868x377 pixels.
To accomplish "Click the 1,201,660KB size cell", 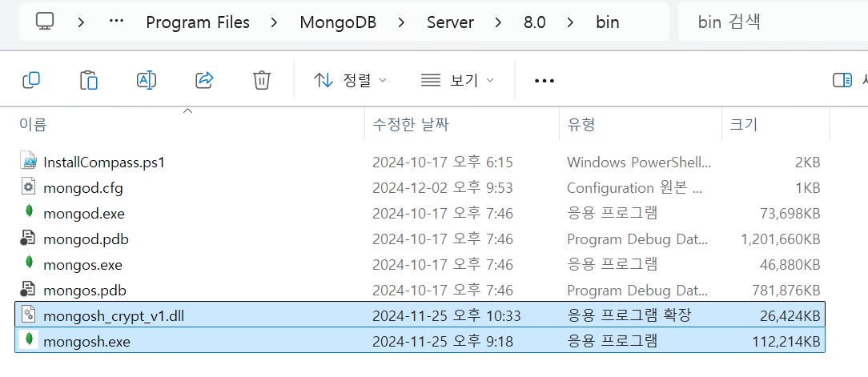I will coord(781,239).
